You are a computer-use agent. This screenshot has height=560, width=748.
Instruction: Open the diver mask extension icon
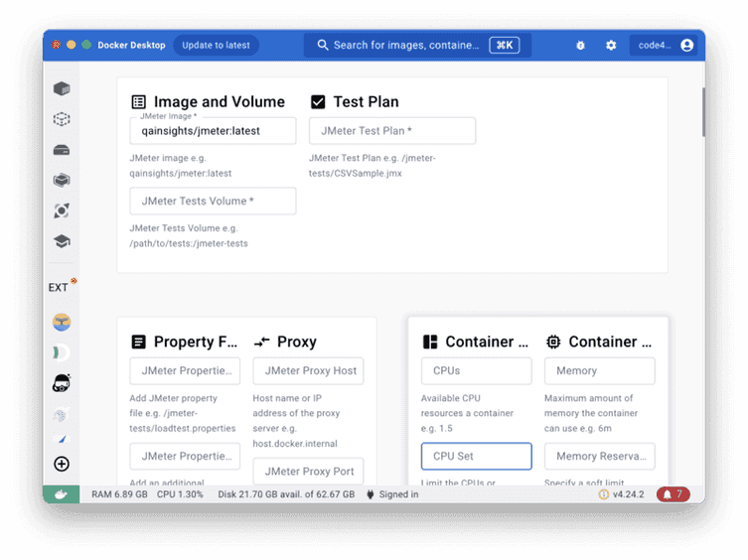(x=62, y=383)
